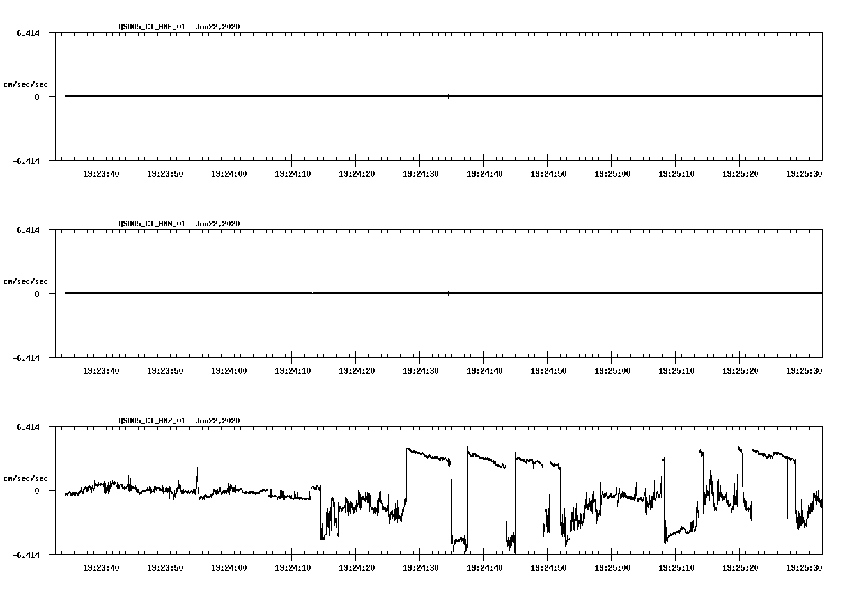The image size is (868, 591).
Task: Click the cm/sec/sec unit label on HNN plot
Action: (26, 281)
